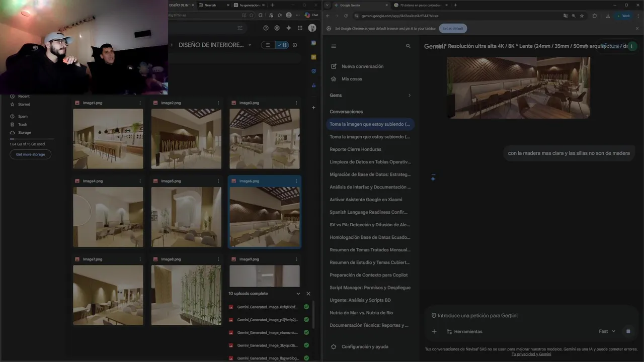Viewport: 644px width, 362px height.
Task: Open more options menu for Image1.png
Action: click(140, 103)
